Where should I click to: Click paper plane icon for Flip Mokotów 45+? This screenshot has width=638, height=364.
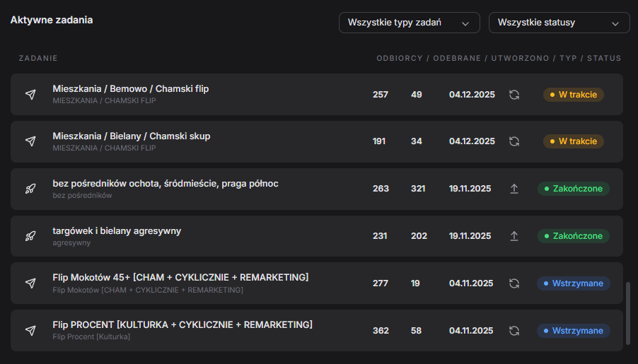30,283
